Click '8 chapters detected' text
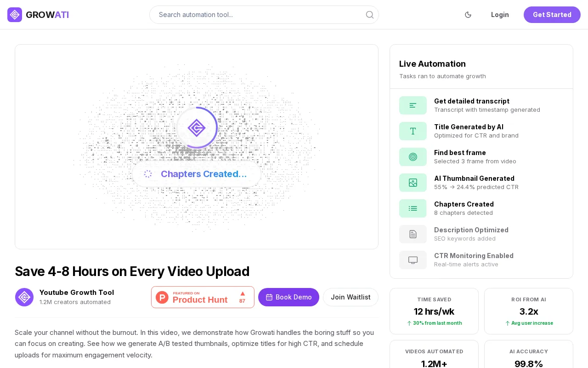This screenshot has width=588, height=368. 464,213
